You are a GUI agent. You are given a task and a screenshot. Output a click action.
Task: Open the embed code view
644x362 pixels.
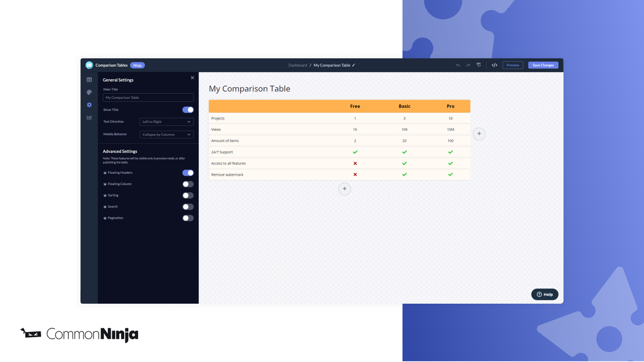point(495,65)
